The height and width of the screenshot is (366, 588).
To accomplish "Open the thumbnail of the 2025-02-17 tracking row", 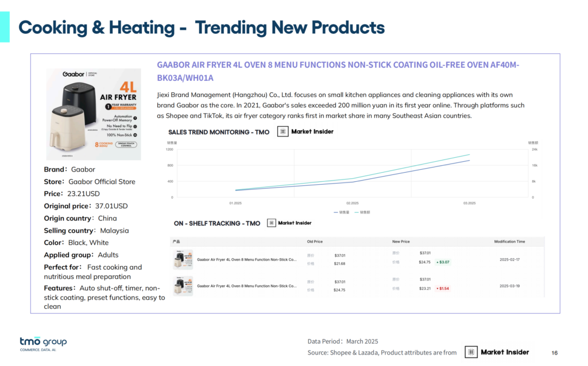I will (183, 260).
